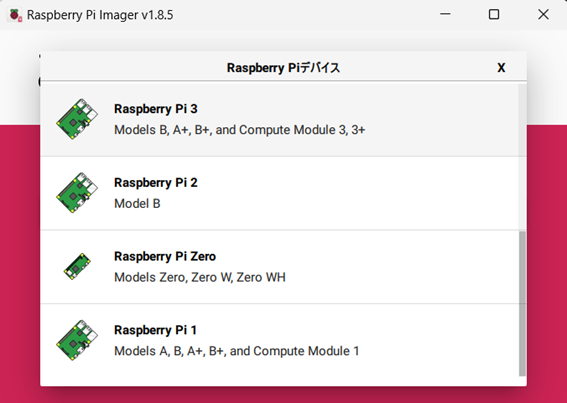Click the Raspberry Pi 2 board icon
Screen dimensions: 567x403
(77, 193)
